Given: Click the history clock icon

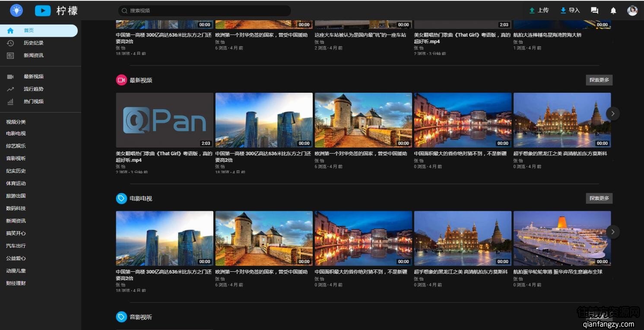Looking at the screenshot, I should [x=10, y=43].
